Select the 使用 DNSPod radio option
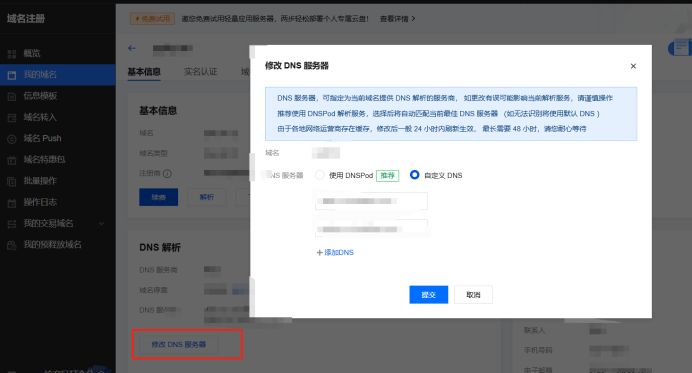 pyautogui.click(x=320, y=175)
